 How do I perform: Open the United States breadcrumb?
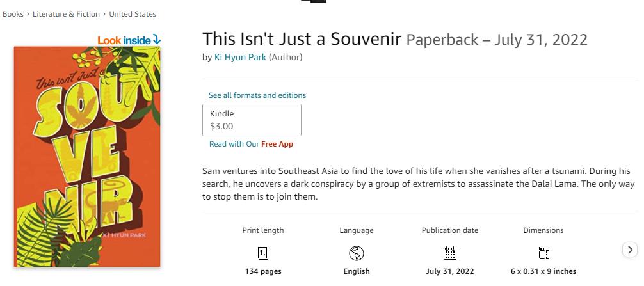pos(133,14)
